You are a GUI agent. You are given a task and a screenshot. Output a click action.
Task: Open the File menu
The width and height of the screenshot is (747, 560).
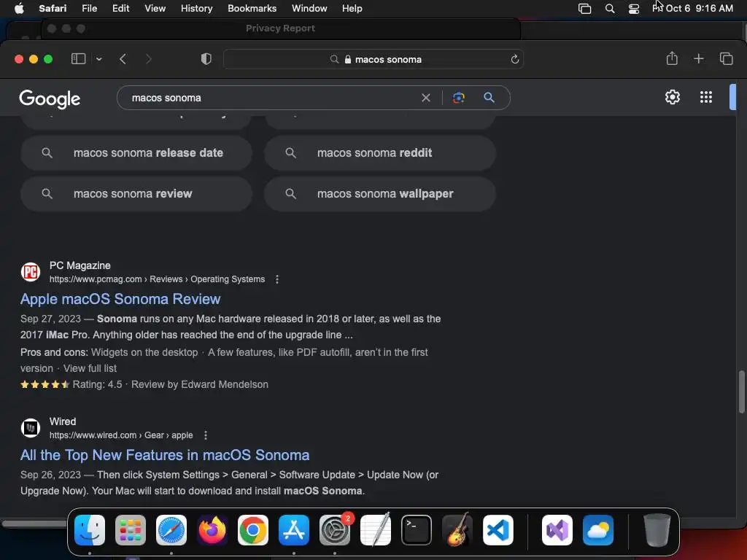(x=89, y=8)
